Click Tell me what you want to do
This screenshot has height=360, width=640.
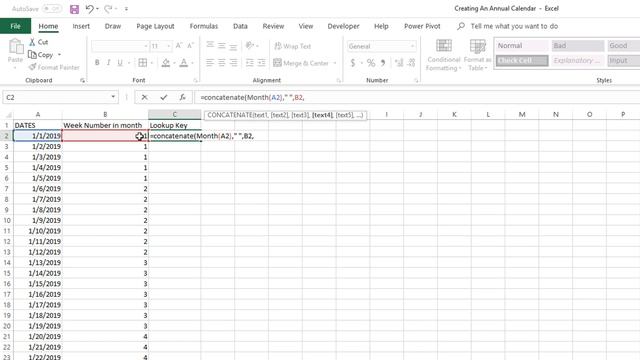(514, 26)
